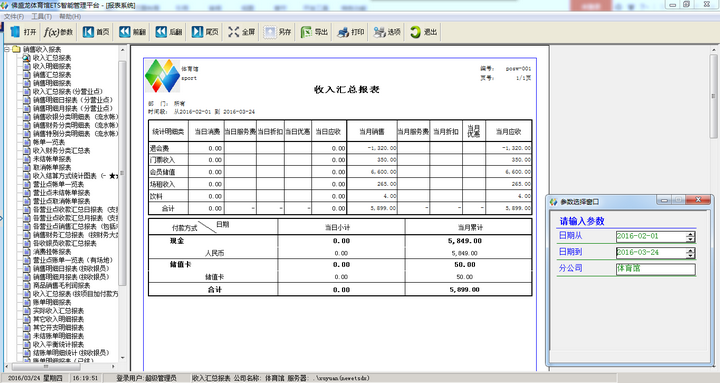Select 收入平衡统计报表 in the tree
This screenshot has height=383, width=720.
pyautogui.click(x=58, y=344)
